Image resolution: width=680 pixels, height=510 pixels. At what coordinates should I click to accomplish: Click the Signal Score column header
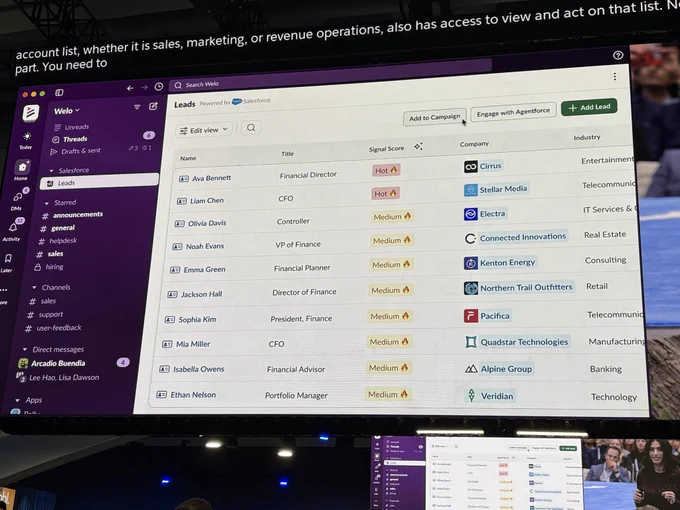click(386, 149)
